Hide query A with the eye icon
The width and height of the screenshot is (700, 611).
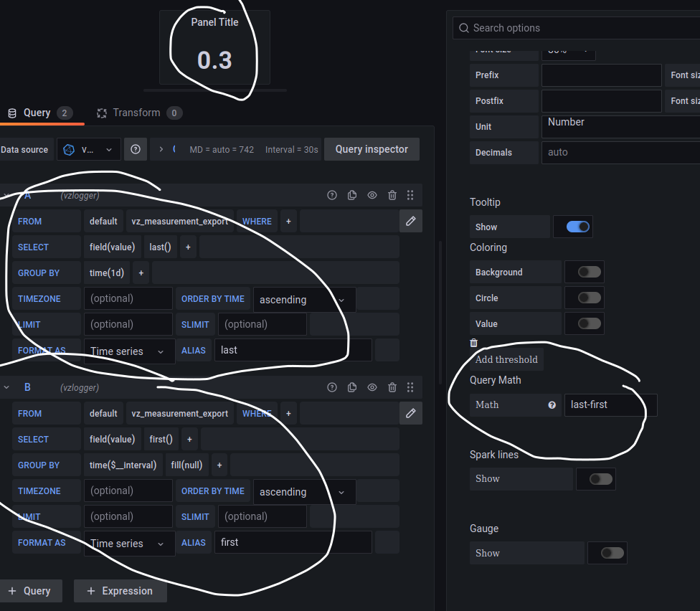coord(372,195)
